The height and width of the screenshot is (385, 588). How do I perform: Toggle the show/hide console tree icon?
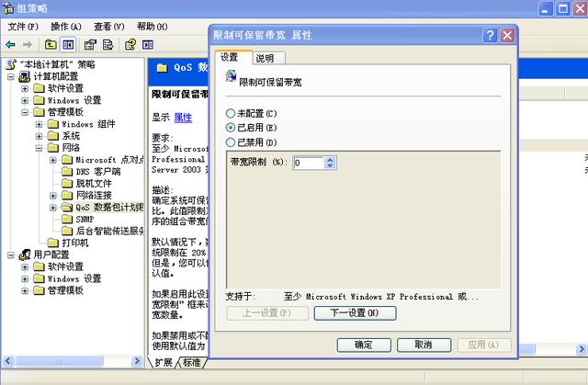click(68, 43)
